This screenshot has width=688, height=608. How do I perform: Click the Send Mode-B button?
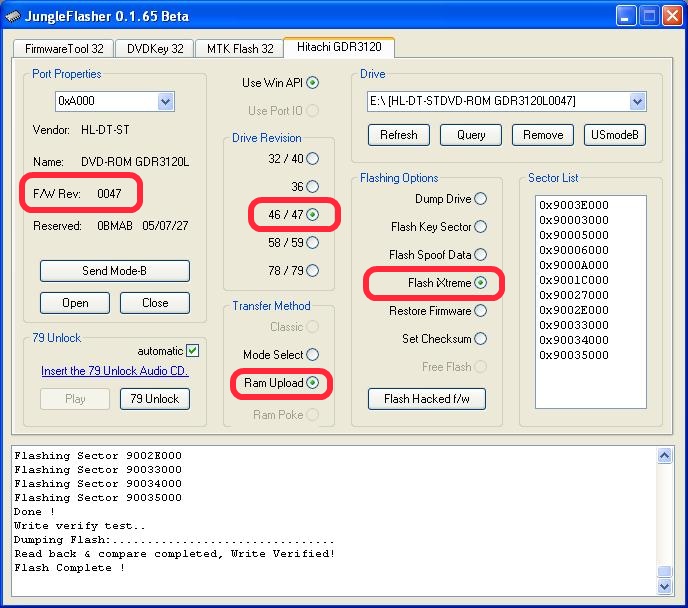pyautogui.click(x=115, y=271)
